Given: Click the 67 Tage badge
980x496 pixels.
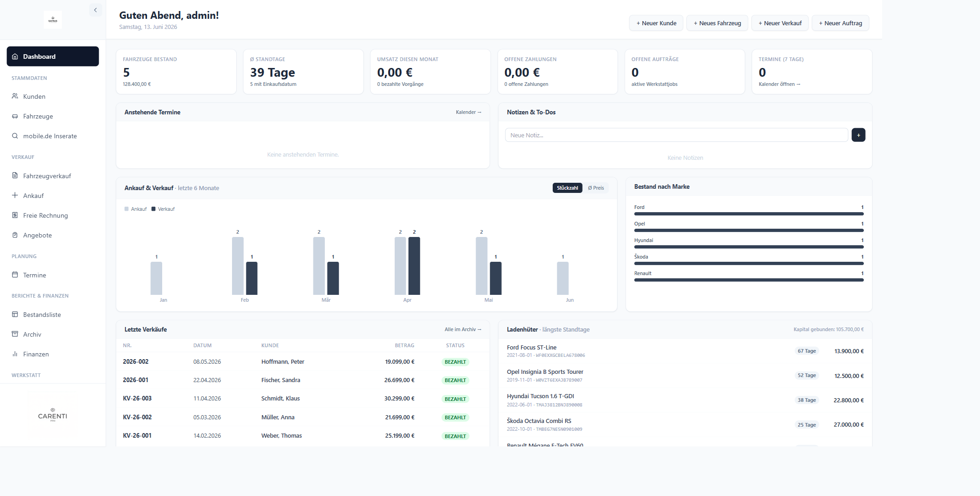Looking at the screenshot, I should (807, 351).
